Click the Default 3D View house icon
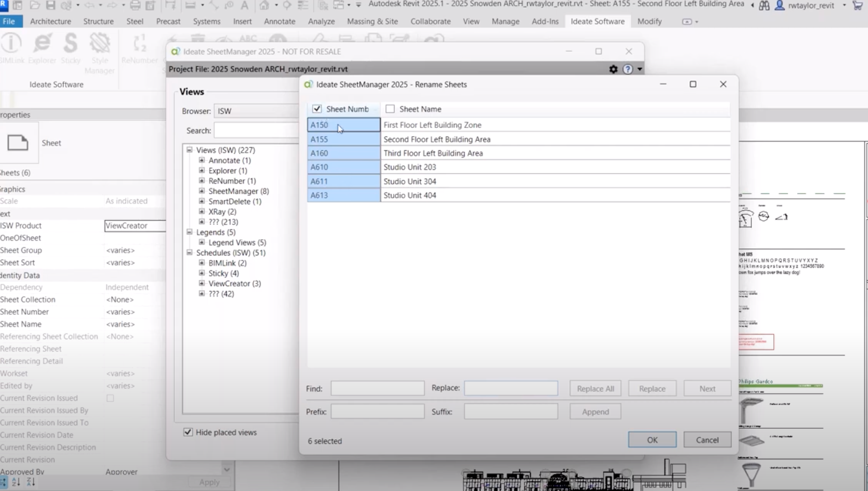 [x=264, y=5]
